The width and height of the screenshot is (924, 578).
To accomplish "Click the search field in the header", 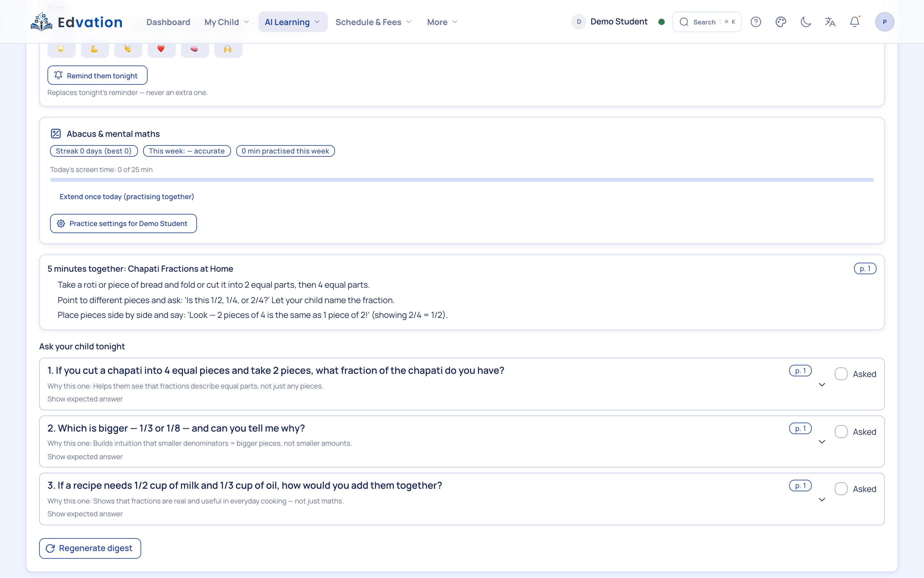I will pos(707,22).
